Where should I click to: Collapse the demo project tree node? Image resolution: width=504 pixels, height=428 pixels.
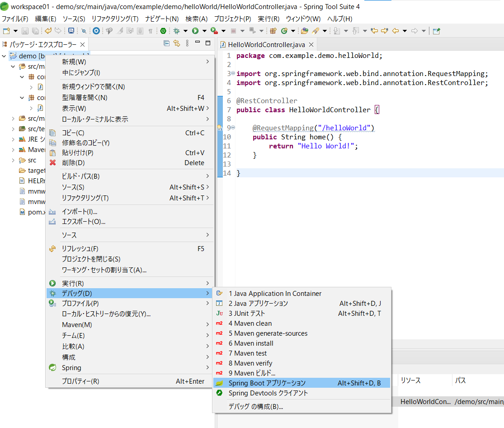5,56
